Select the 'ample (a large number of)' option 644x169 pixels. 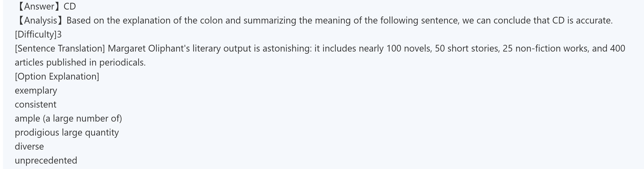click(68, 118)
